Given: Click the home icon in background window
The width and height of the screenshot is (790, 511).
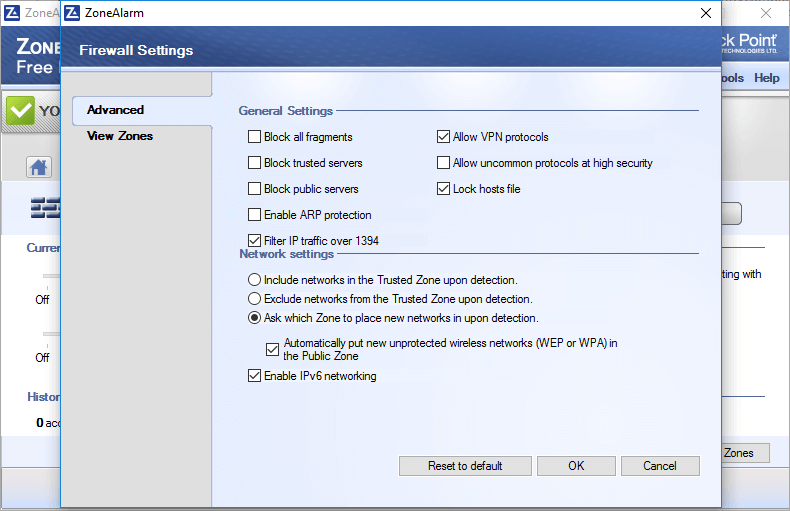Looking at the screenshot, I should click(x=39, y=167).
